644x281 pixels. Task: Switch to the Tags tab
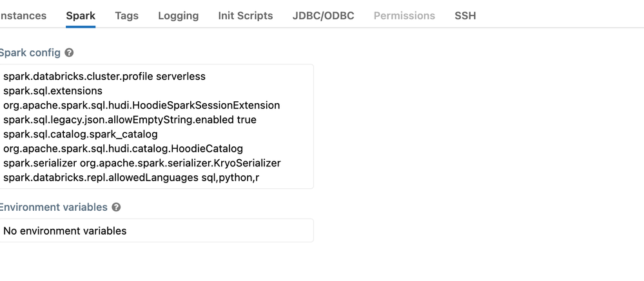click(126, 15)
